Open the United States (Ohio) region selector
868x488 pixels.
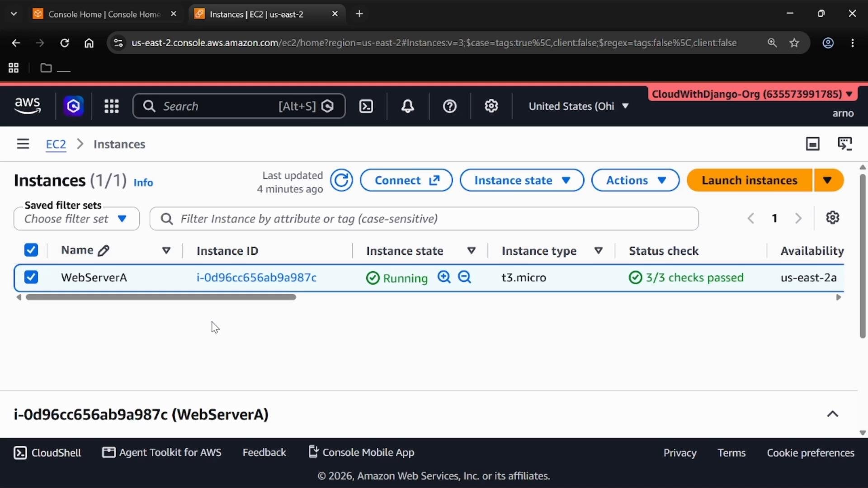click(579, 106)
